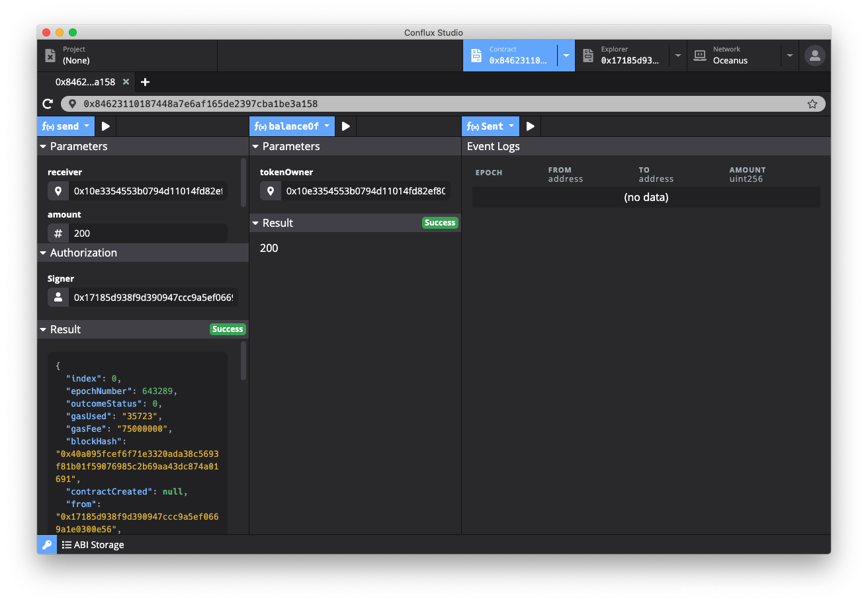Star the contract address as favorite
This screenshot has width=868, height=603.
point(812,104)
